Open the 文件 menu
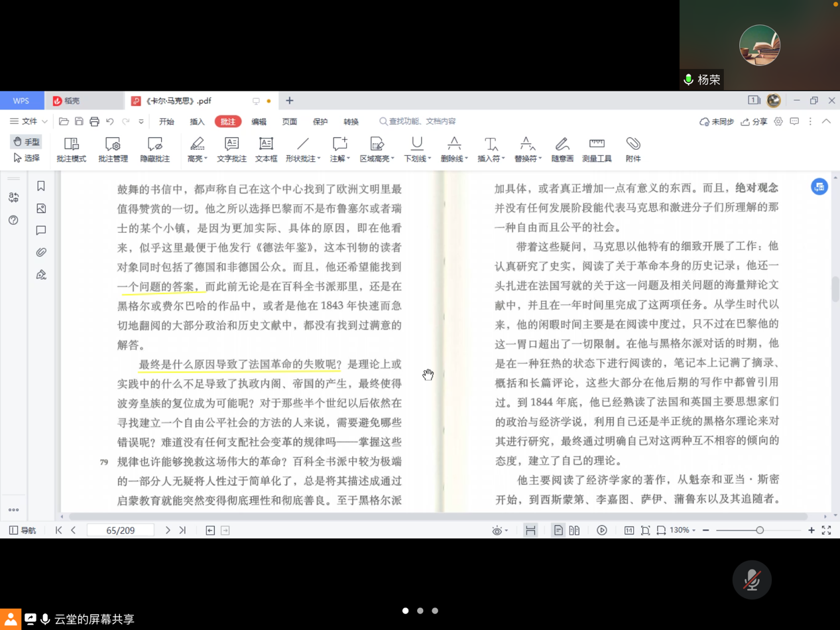The image size is (840, 630). click(x=29, y=121)
